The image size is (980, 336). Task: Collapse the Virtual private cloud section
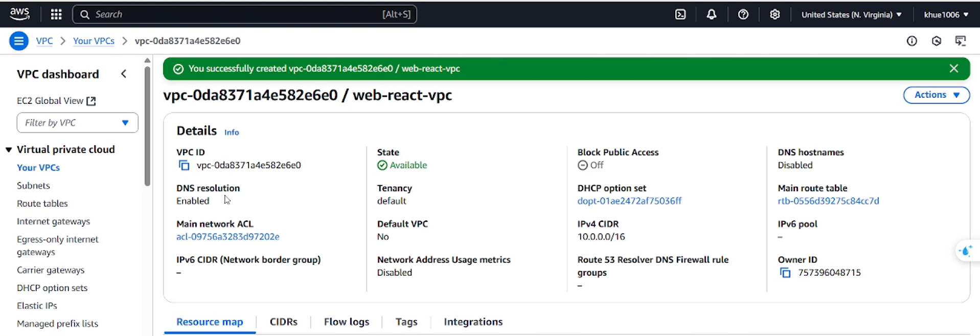(x=9, y=149)
